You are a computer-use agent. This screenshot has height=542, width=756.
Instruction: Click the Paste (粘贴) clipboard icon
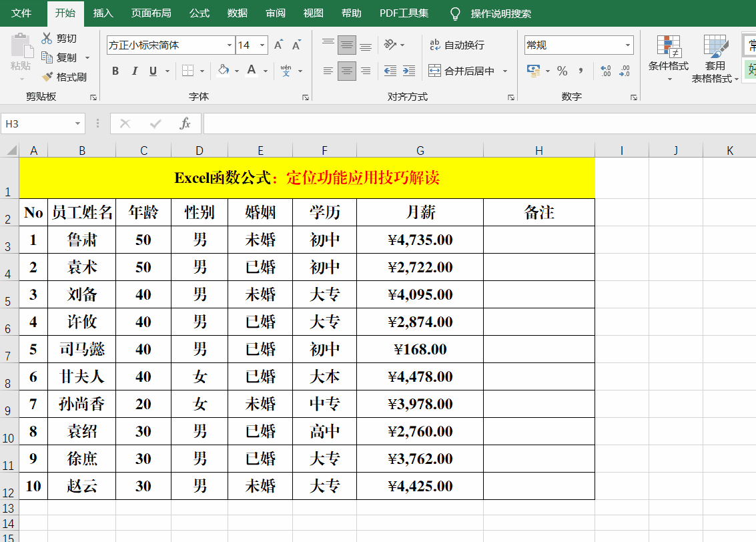click(x=21, y=46)
